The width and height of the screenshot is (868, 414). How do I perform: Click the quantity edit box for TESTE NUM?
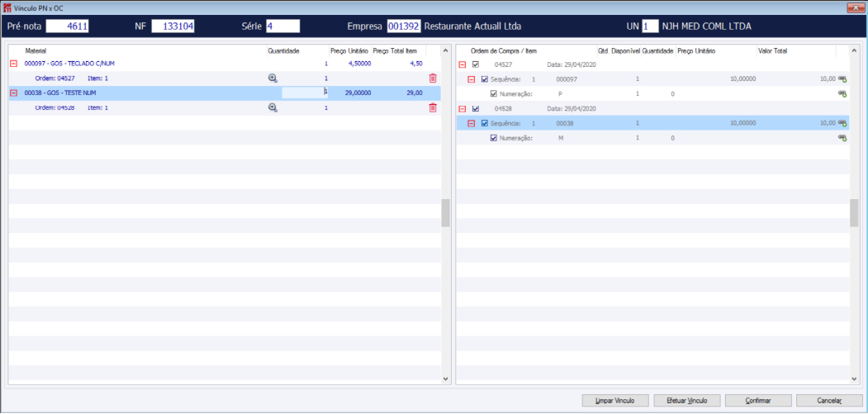pyautogui.click(x=305, y=93)
